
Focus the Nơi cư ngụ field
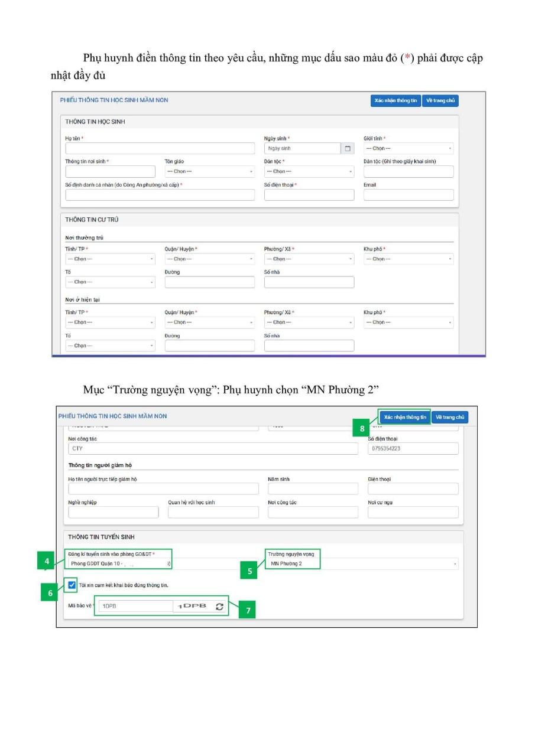(413, 512)
